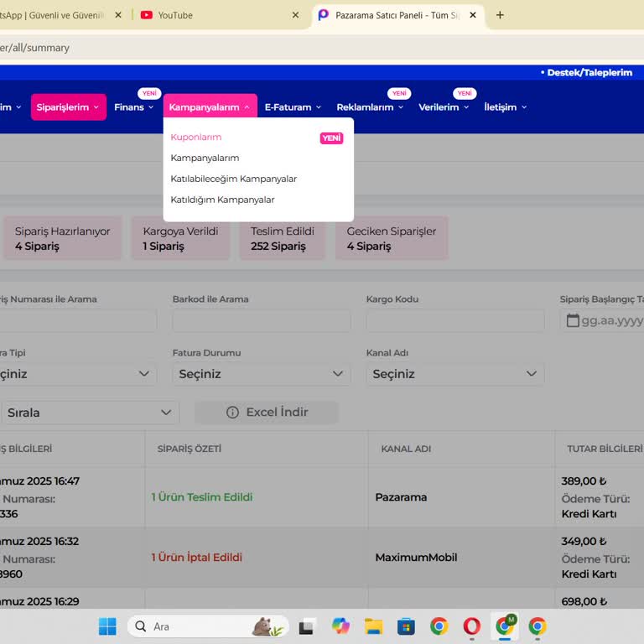The image size is (644, 644).
Task: Click the Barkod ile Arama field
Action: point(261,320)
